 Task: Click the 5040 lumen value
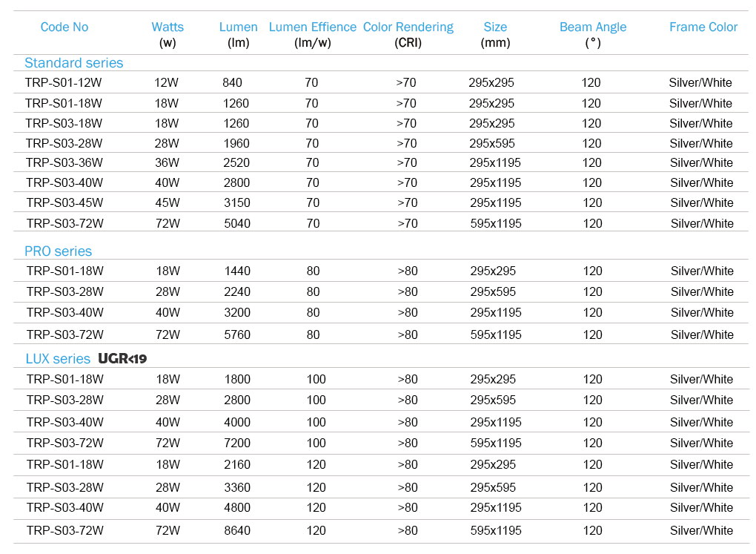[237, 223]
